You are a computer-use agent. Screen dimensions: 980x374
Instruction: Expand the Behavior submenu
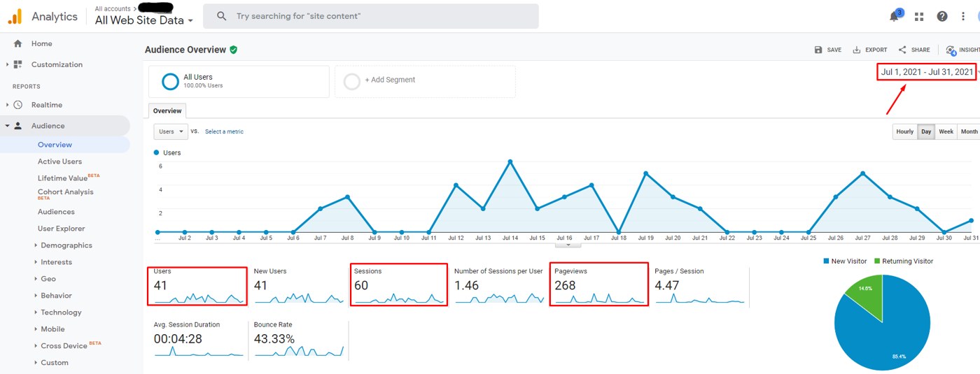click(36, 296)
